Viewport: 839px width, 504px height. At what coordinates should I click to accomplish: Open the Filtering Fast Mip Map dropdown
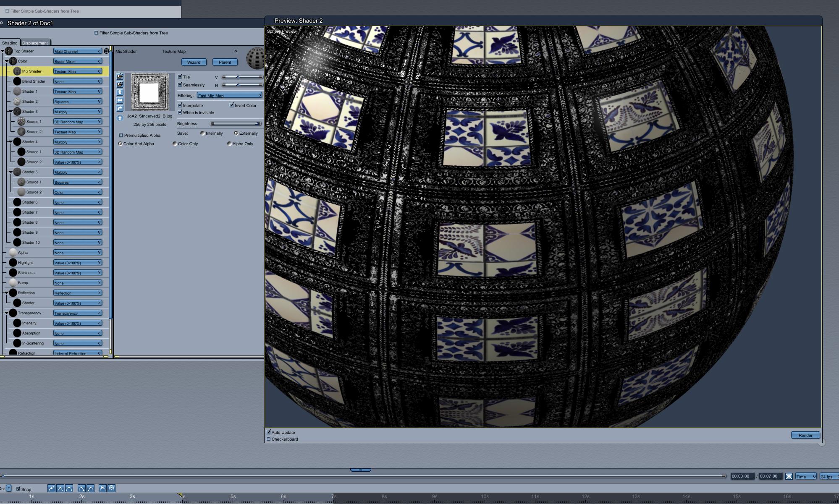point(229,95)
